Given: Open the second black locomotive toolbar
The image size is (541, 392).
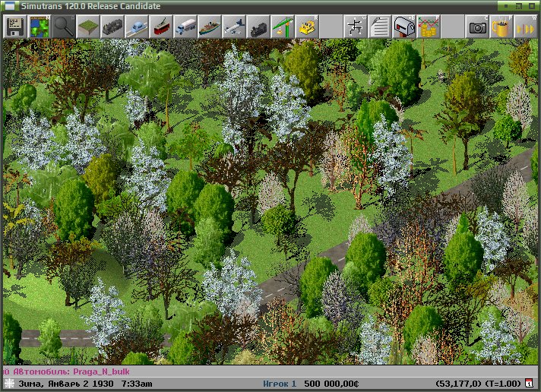Looking at the screenshot, I should (x=258, y=27).
